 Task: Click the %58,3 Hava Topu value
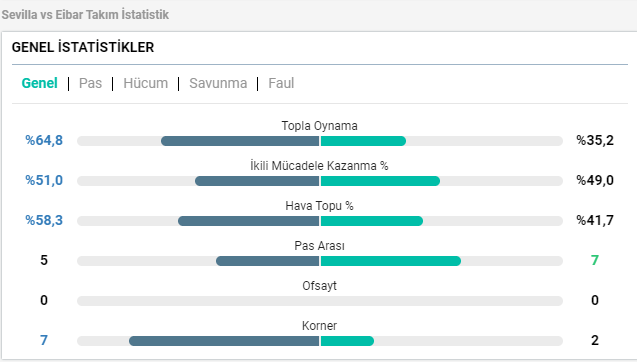click(x=44, y=220)
